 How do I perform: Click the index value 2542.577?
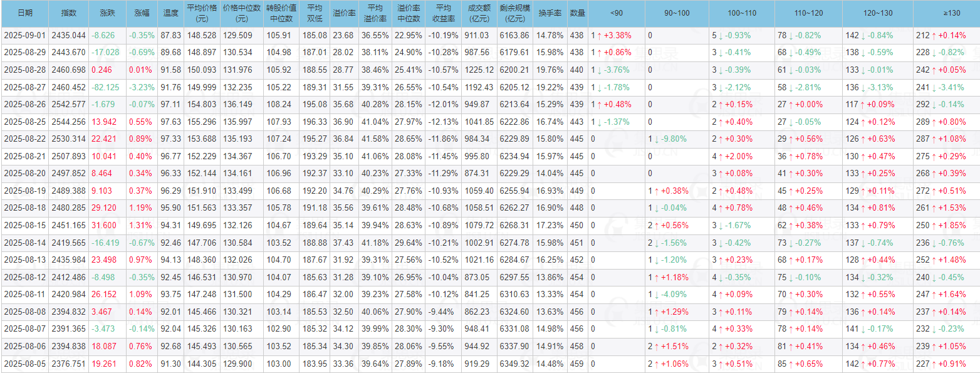tap(69, 105)
